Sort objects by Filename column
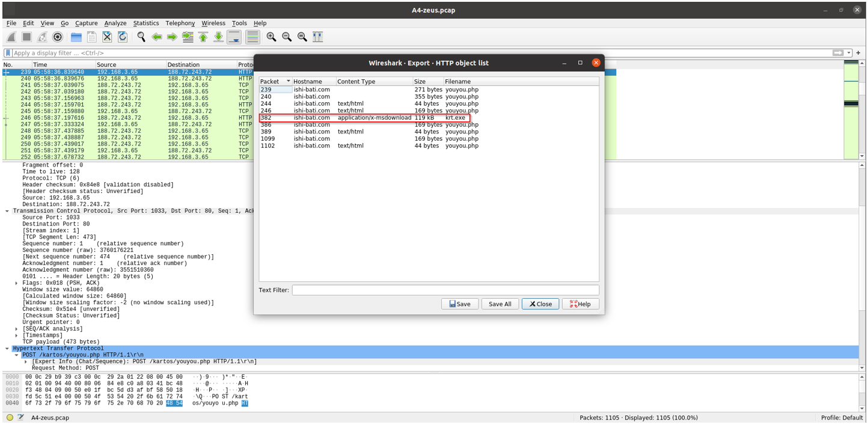The image size is (868, 428). 521,81
